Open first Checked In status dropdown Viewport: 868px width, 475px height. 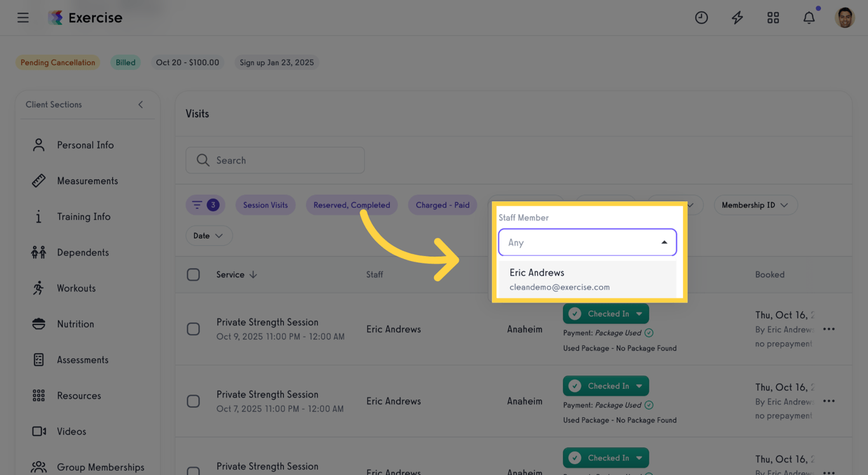[x=639, y=314]
